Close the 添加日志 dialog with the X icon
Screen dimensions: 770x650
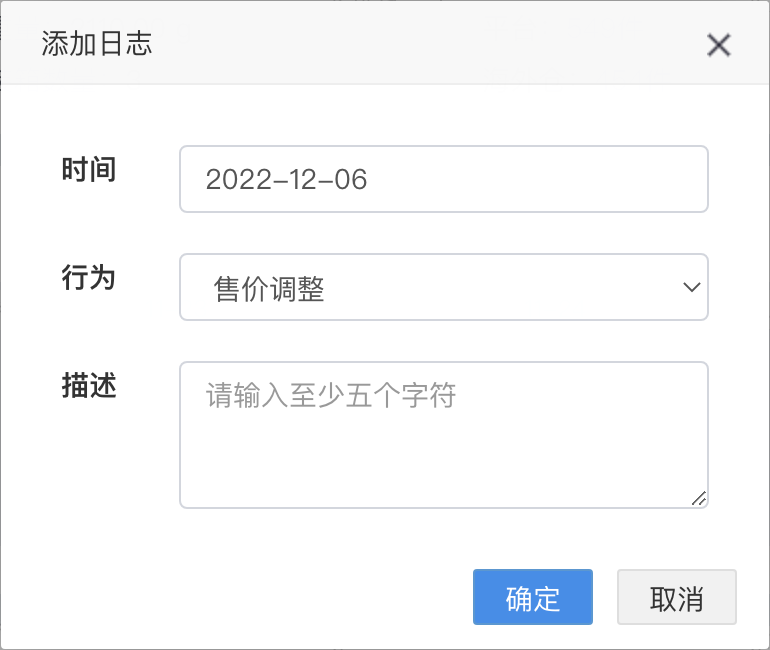click(719, 45)
